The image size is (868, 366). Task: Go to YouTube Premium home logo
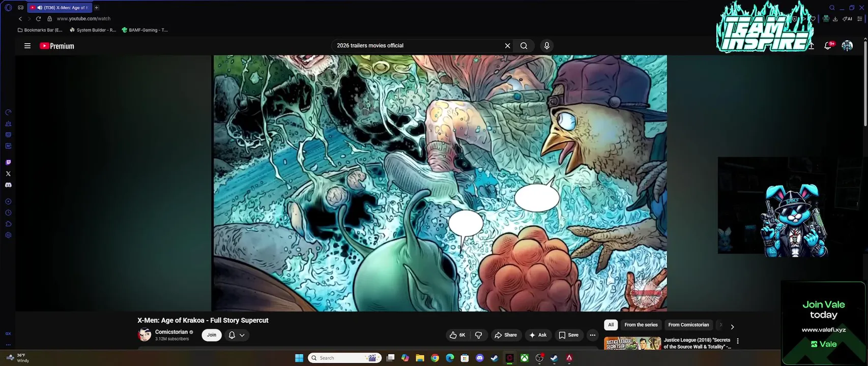pyautogui.click(x=57, y=46)
